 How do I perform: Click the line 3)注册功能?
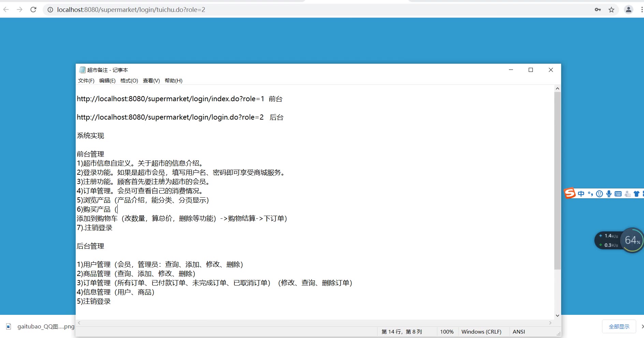coord(144,182)
